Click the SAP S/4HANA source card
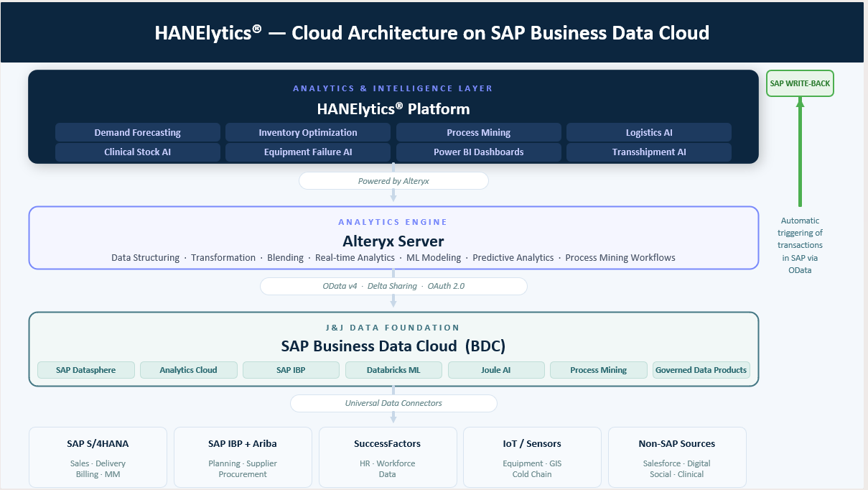The image size is (868, 490). click(98, 458)
